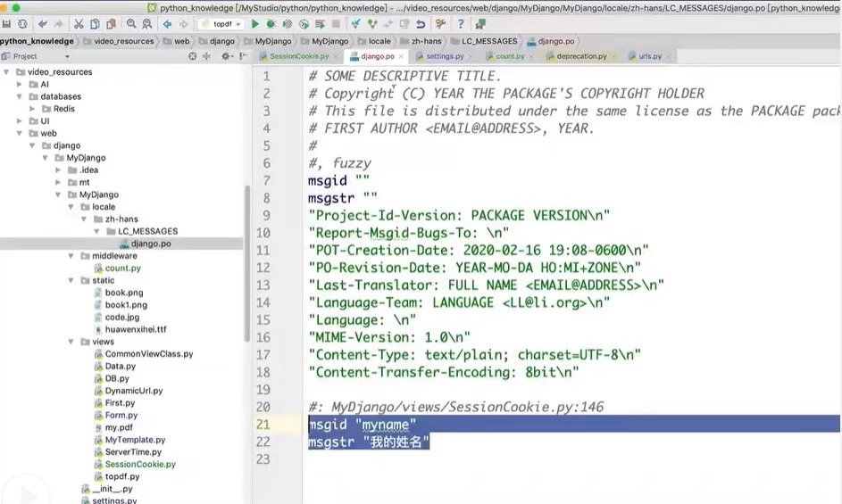Switch to the count.py editor tab

tap(510, 56)
